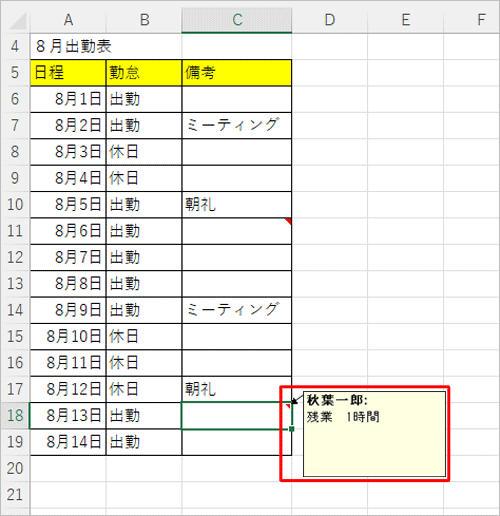Click the red comment indicator in C11

[288, 221]
